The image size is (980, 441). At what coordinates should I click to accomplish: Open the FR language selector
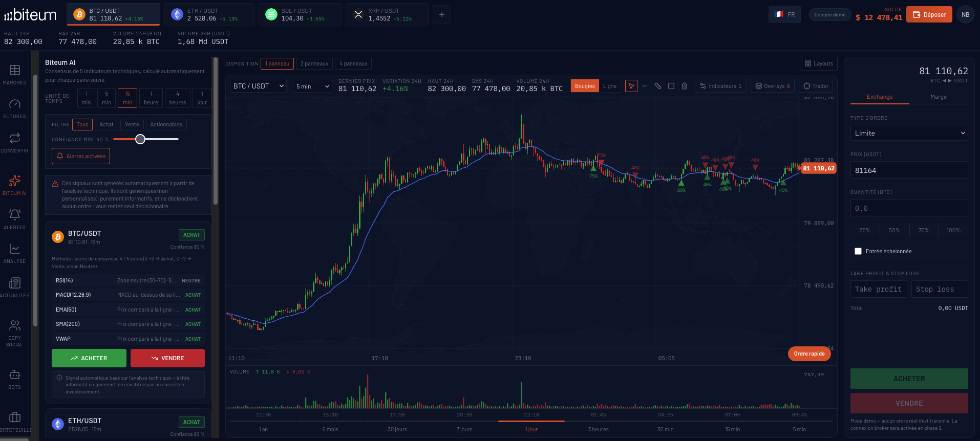tap(784, 14)
